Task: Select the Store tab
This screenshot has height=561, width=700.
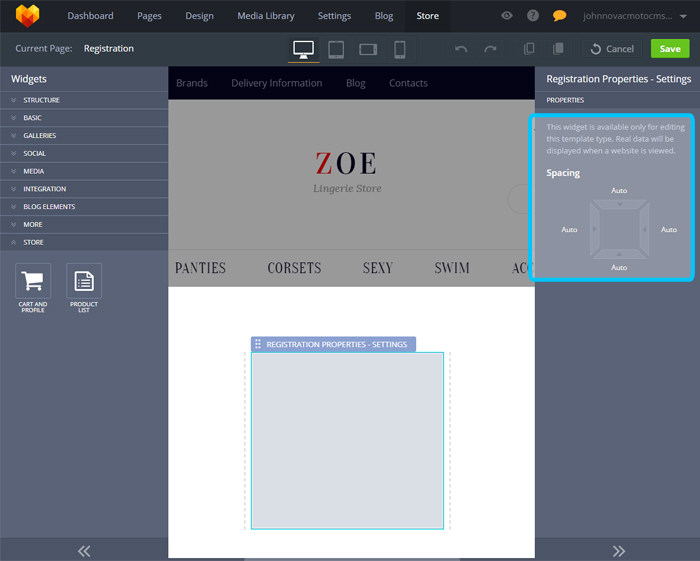Action: (427, 16)
